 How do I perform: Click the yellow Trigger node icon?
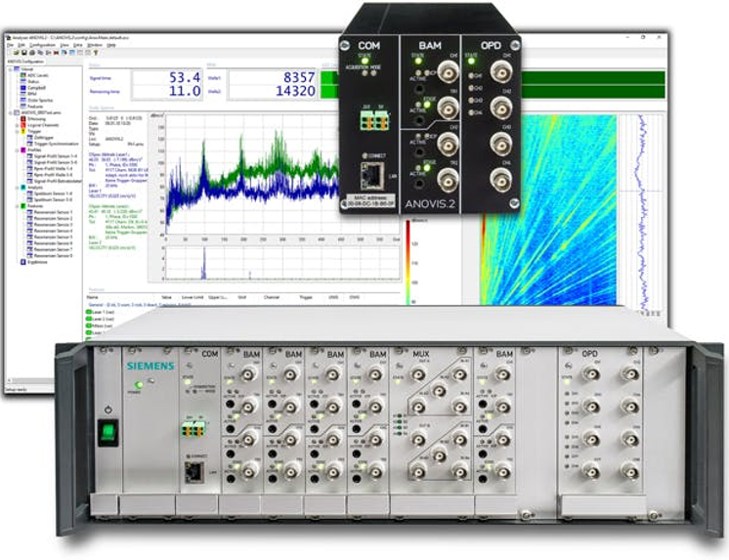[x=23, y=131]
